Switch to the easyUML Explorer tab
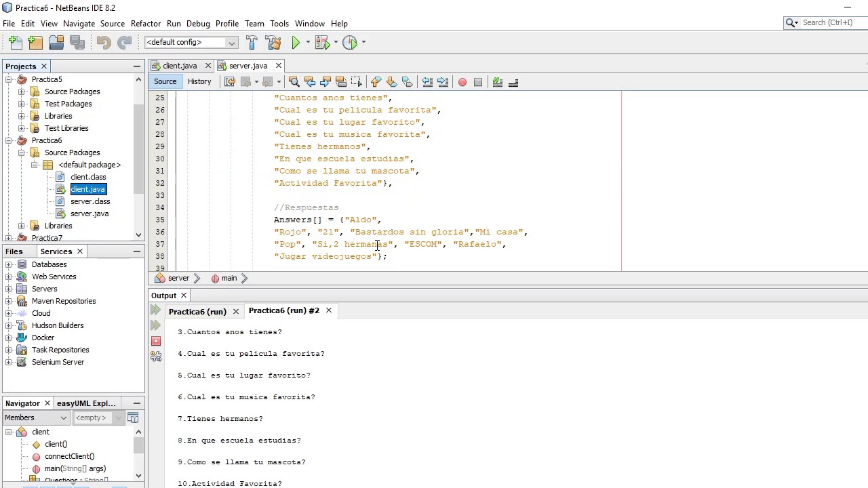This screenshot has height=488, width=868. (x=86, y=403)
